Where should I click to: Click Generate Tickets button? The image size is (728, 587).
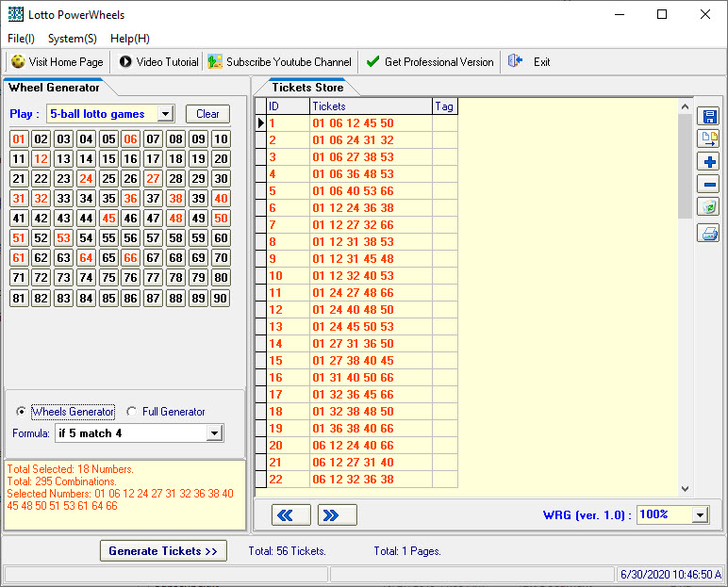[163, 551]
